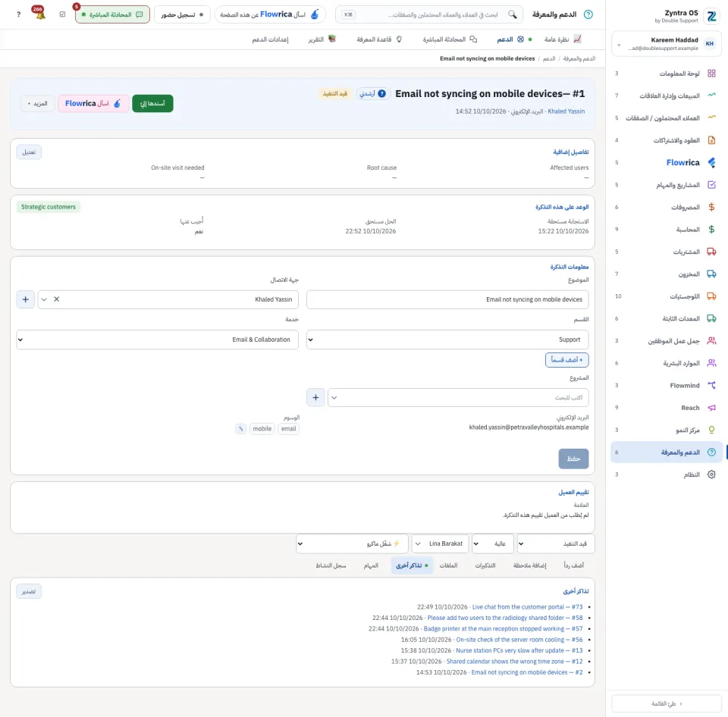Open المشتريات truck icon in sidebar

pyautogui.click(x=711, y=252)
